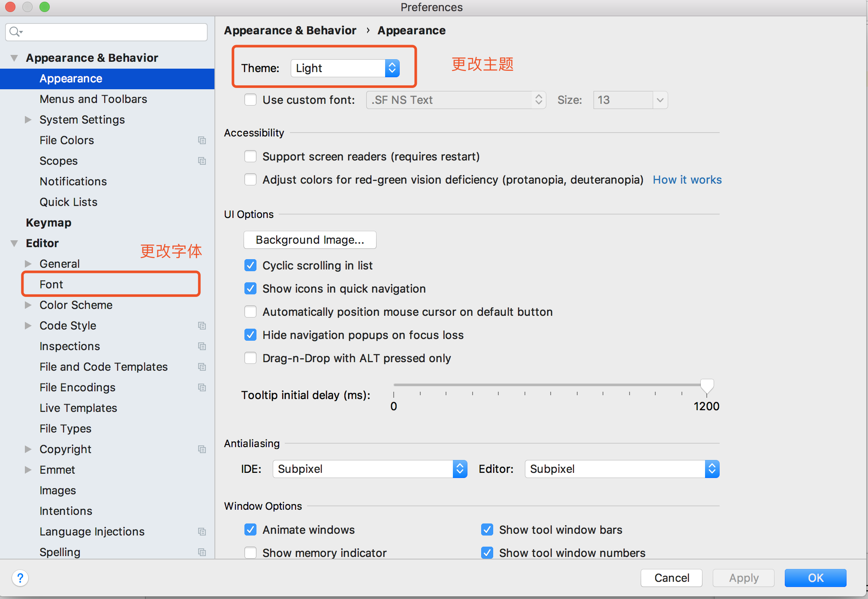
Task: Click project-level icon next to Copyright
Action: pyautogui.click(x=202, y=449)
